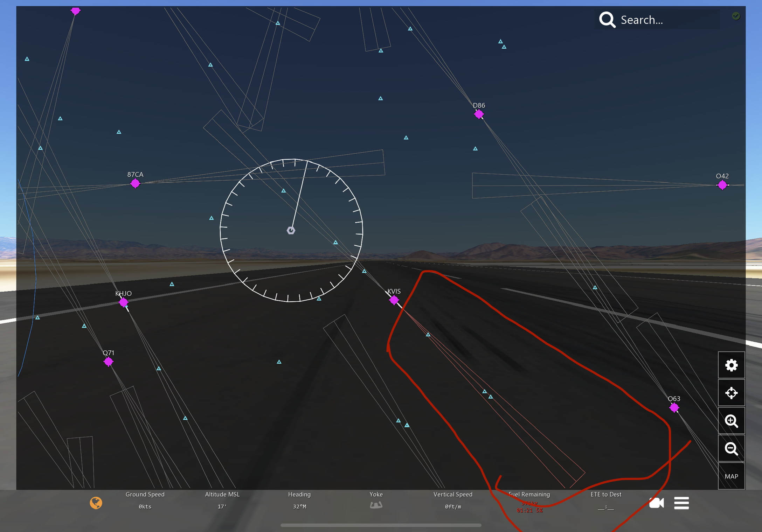This screenshot has width=762, height=532.
Task: Zoom out on the map
Action: 731,448
